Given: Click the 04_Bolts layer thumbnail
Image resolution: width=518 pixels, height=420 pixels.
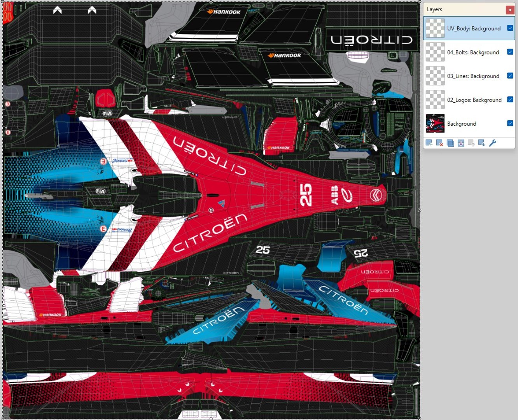Looking at the screenshot, I should pos(435,52).
